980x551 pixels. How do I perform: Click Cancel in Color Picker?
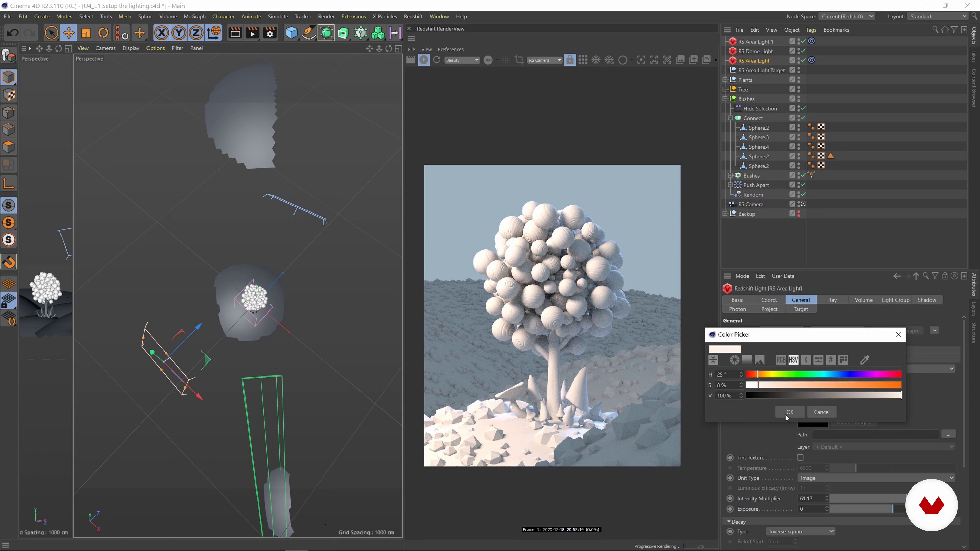click(821, 412)
